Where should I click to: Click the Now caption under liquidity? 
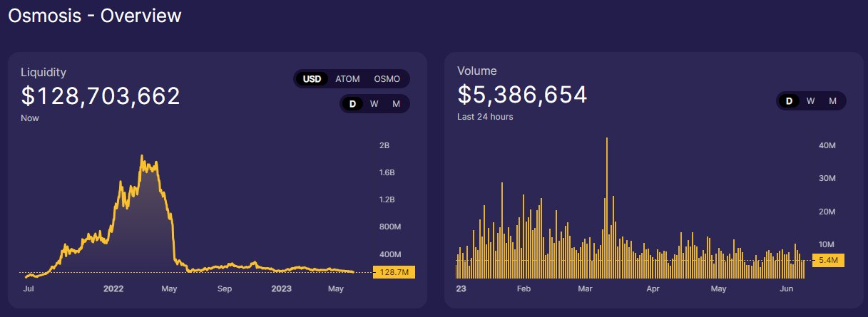[x=30, y=118]
